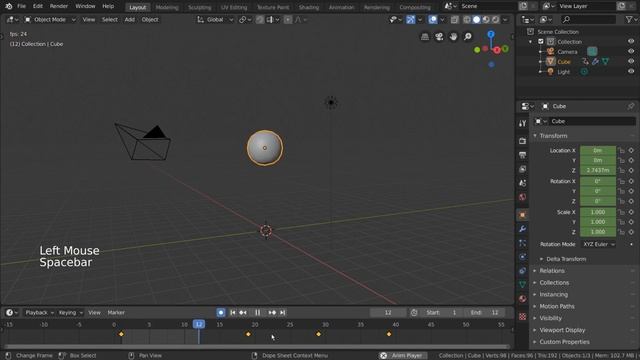Screen dimensions: 640x360
Task: Hide Cube with its eye icon
Action: [631, 62]
